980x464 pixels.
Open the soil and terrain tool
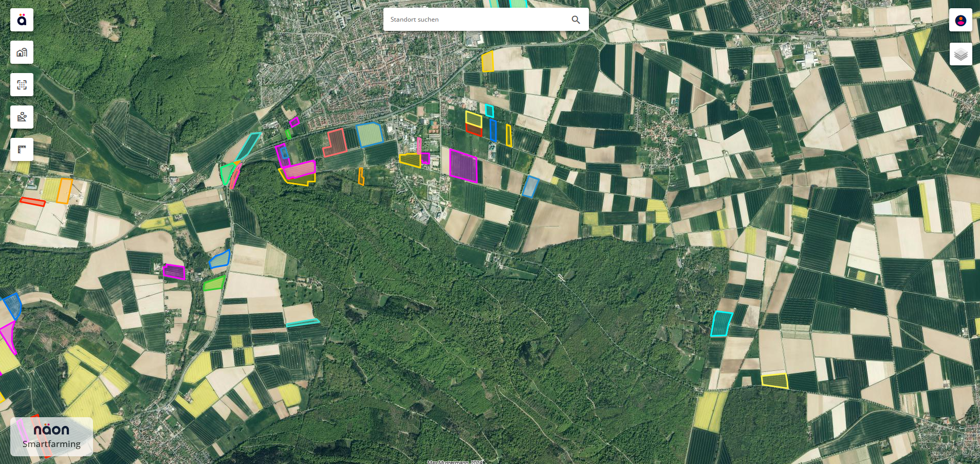pos(22,117)
